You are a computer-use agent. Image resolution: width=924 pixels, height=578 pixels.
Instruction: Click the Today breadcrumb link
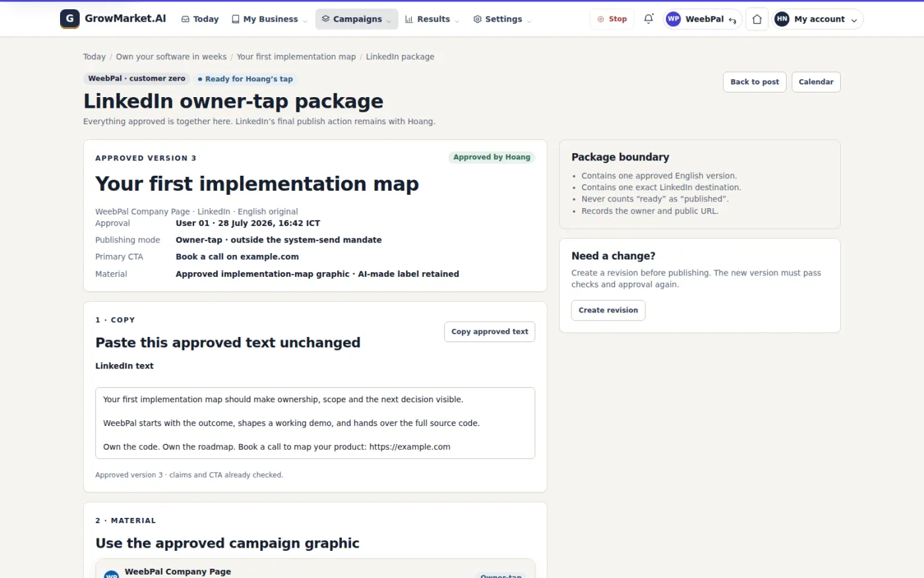(x=94, y=57)
